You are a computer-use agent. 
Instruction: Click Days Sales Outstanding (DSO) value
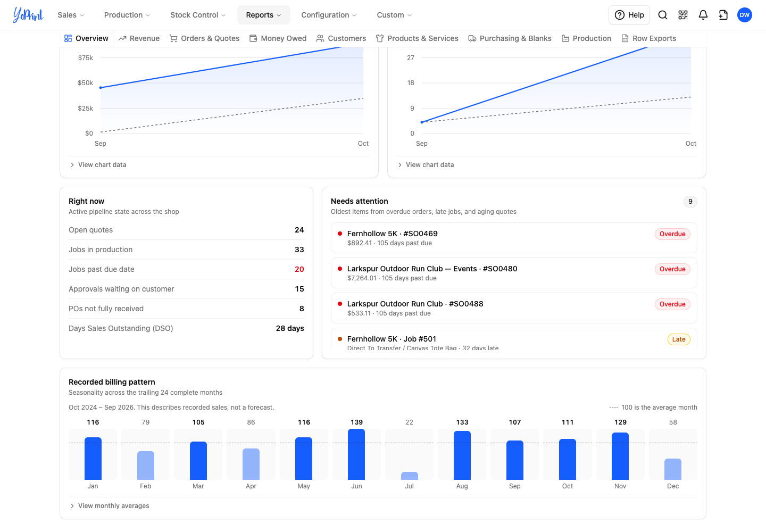(x=290, y=328)
